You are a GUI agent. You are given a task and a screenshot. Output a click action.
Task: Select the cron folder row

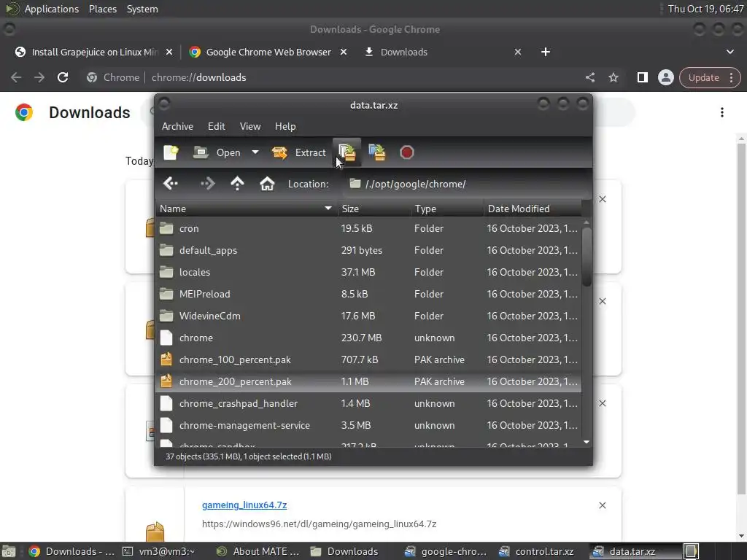368,228
